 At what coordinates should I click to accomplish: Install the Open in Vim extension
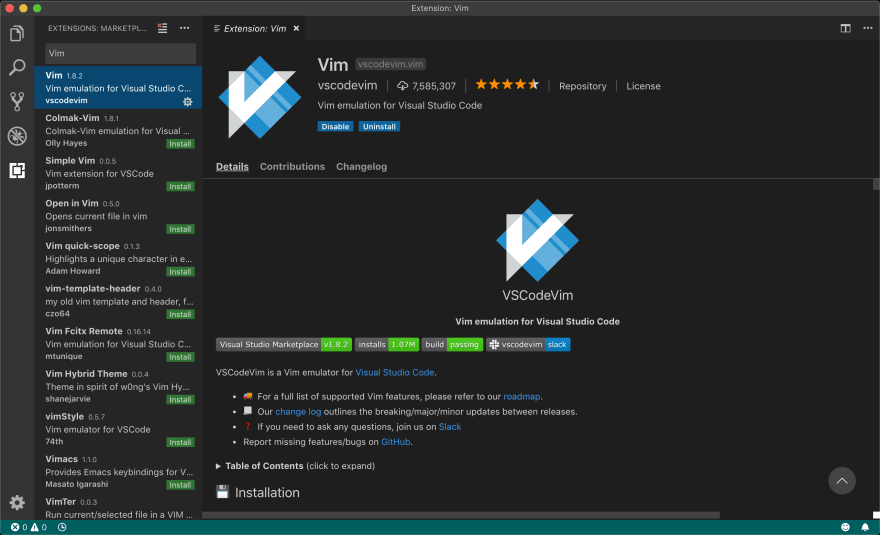[x=180, y=229]
